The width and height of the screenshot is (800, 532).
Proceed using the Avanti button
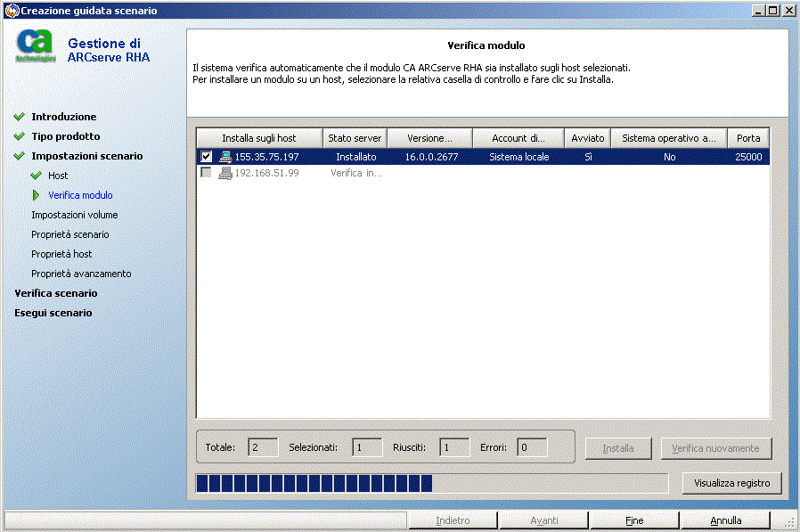(x=543, y=520)
